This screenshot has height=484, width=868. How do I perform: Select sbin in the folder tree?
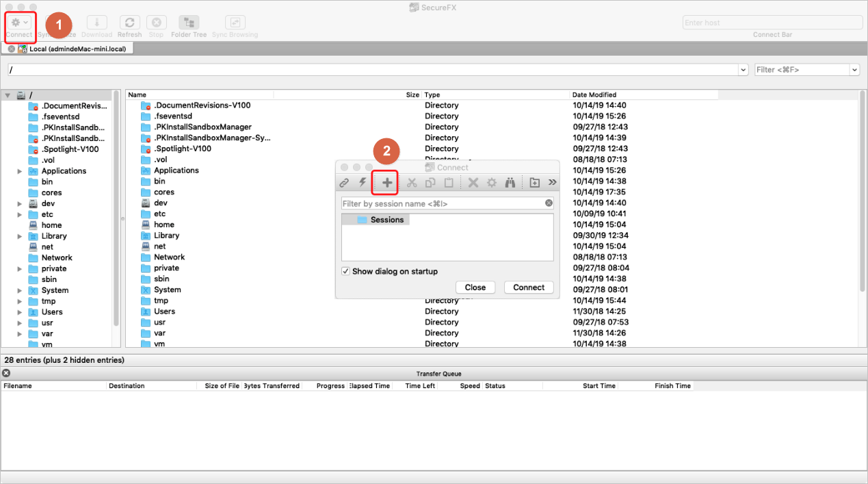[x=49, y=279]
